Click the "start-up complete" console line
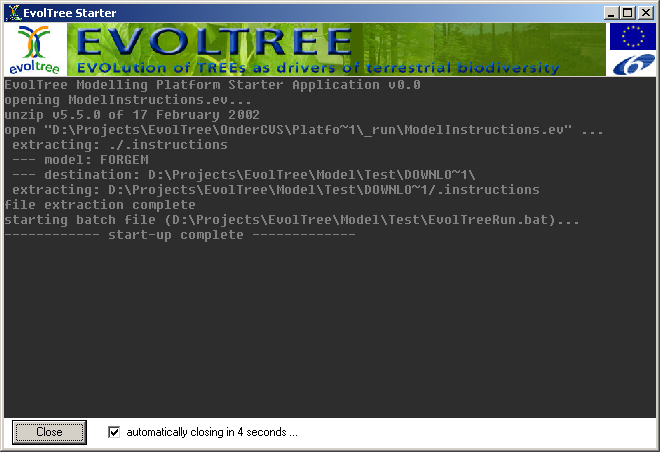 tap(180, 235)
